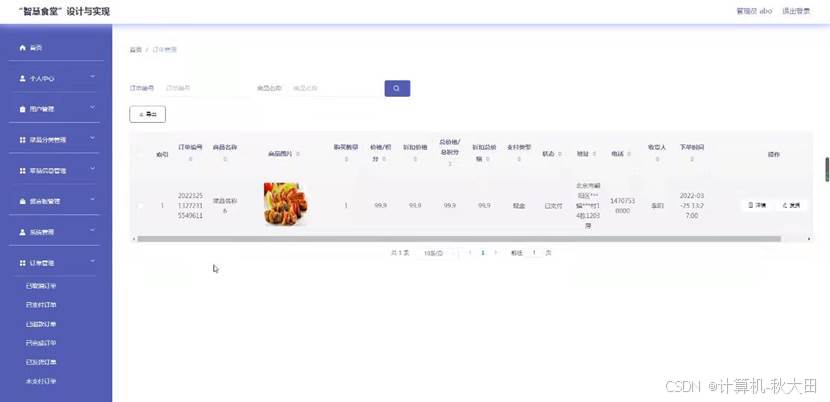Click the 导出 export button
The width and height of the screenshot is (830, 402).
tap(148, 114)
